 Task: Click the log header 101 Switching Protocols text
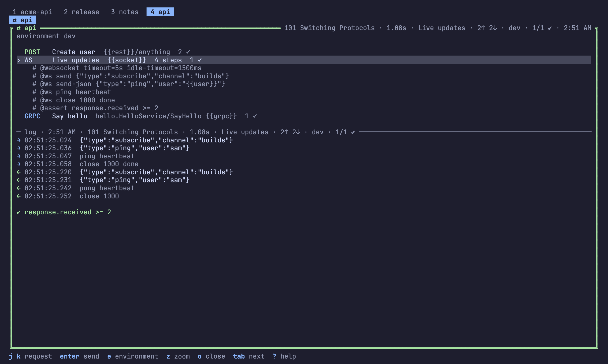click(x=133, y=132)
